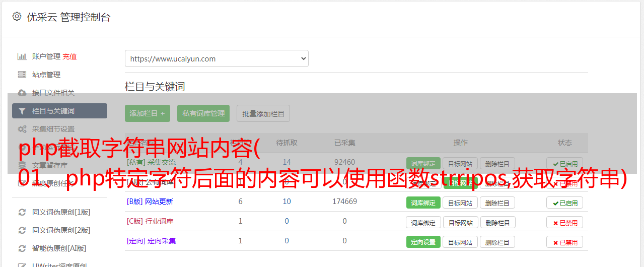Open the 充值 recharge link

pos(69,56)
